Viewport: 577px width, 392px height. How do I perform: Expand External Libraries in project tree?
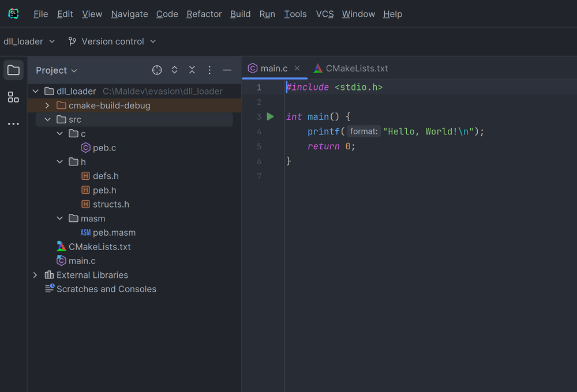click(x=35, y=275)
